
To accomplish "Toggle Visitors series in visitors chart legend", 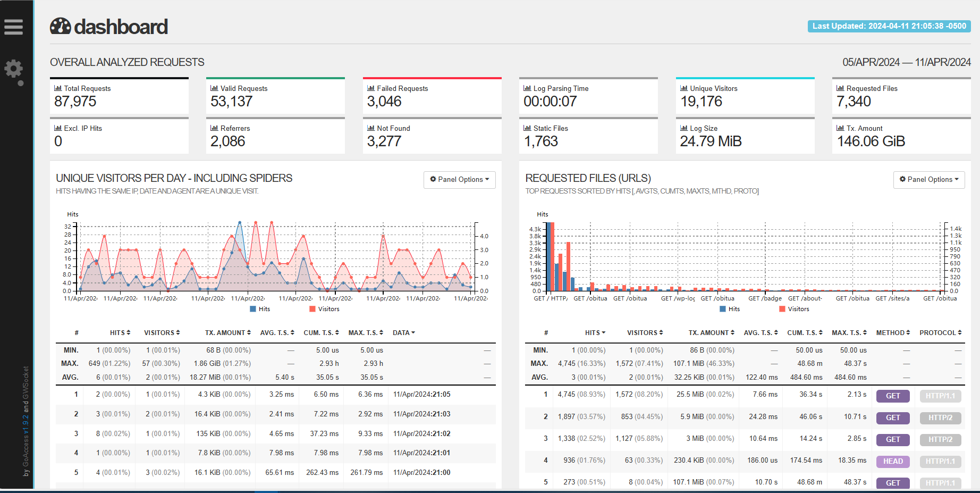I will click(x=324, y=309).
